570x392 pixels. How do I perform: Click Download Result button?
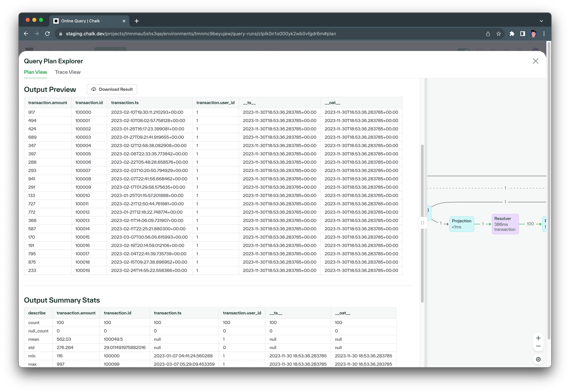[x=112, y=89]
